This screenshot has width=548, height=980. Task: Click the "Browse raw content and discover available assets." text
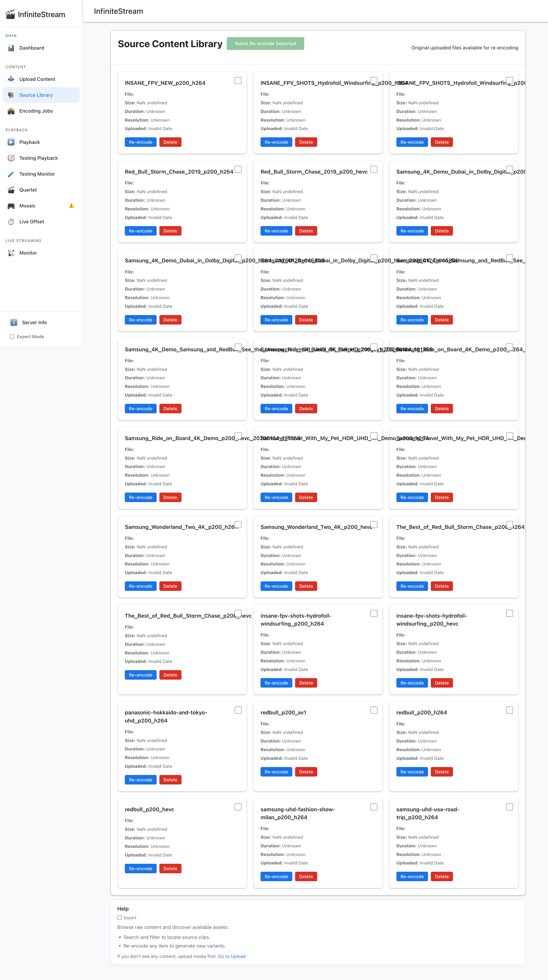[173, 927]
